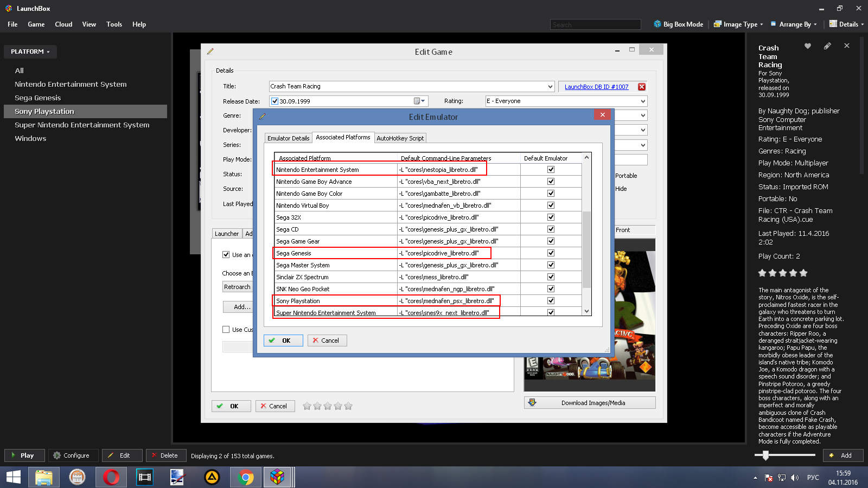This screenshot has height=488, width=868.
Task: Select the Launcher tab in Edit Game
Action: click(x=226, y=234)
